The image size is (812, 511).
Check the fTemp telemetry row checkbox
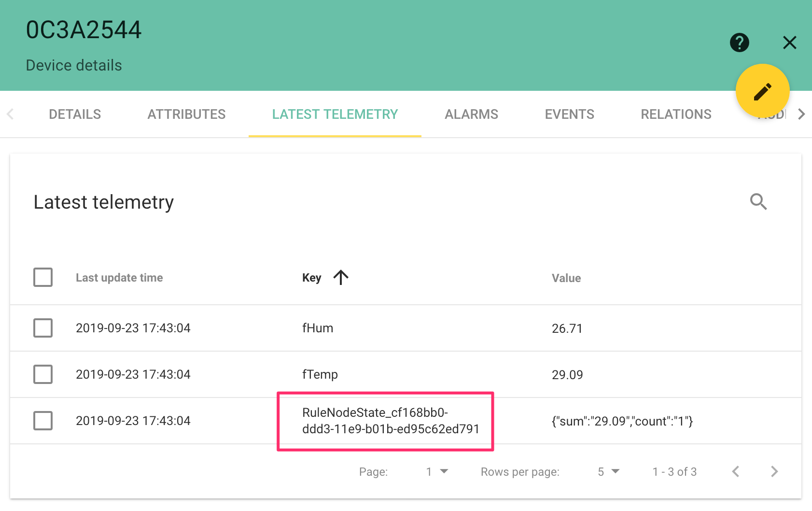coord(43,374)
